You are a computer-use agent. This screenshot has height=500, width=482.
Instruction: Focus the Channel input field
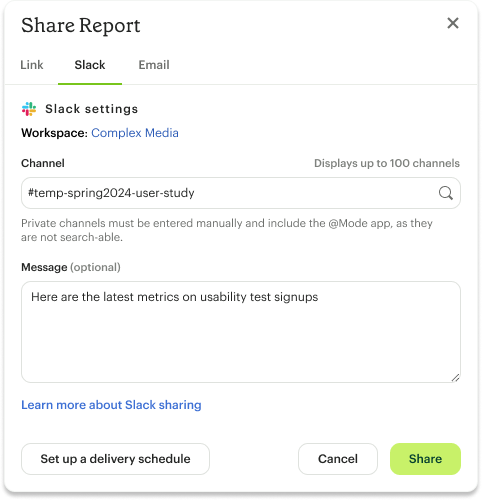click(x=241, y=193)
